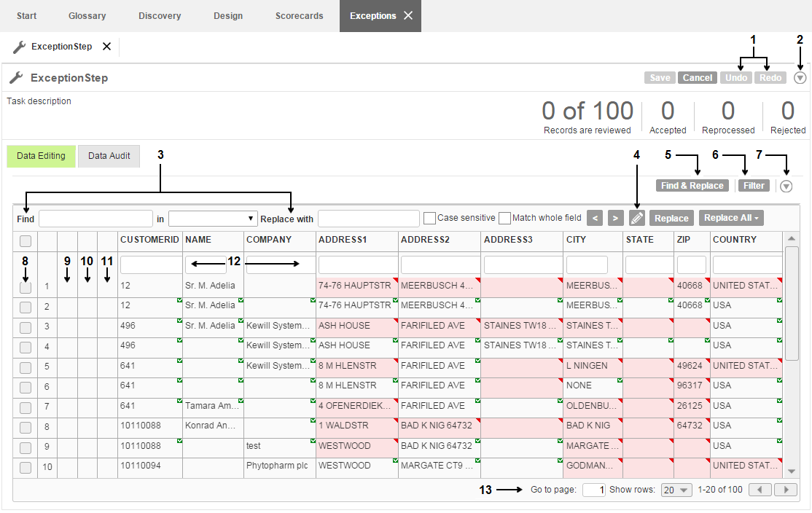Click the next page arrow in the pager

[786, 490]
